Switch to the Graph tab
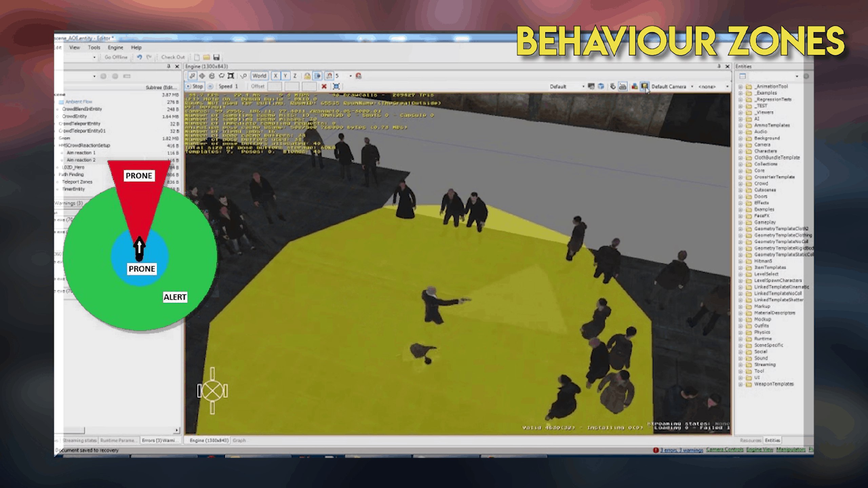The image size is (868, 488). point(239,441)
